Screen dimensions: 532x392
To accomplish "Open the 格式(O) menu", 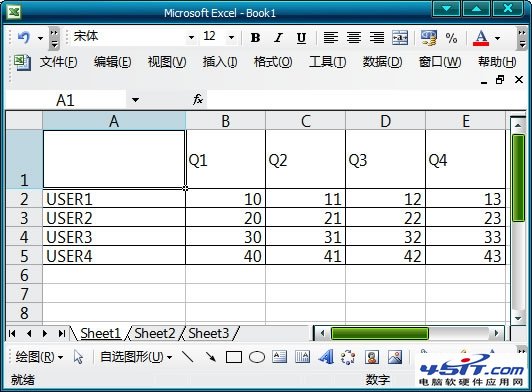I will [273, 62].
